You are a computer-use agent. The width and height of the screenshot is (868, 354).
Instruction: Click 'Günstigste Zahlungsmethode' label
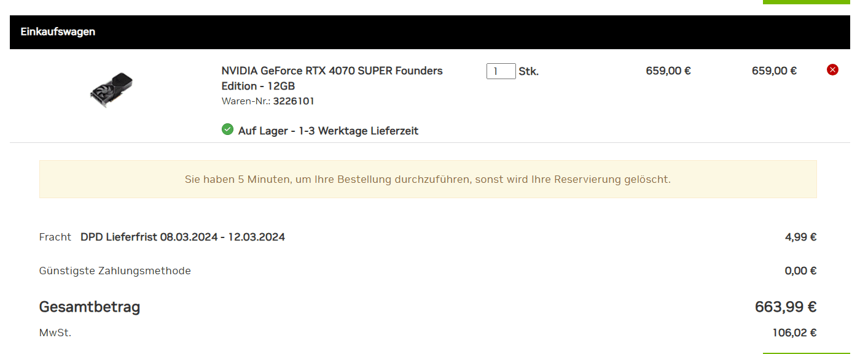[x=115, y=271]
